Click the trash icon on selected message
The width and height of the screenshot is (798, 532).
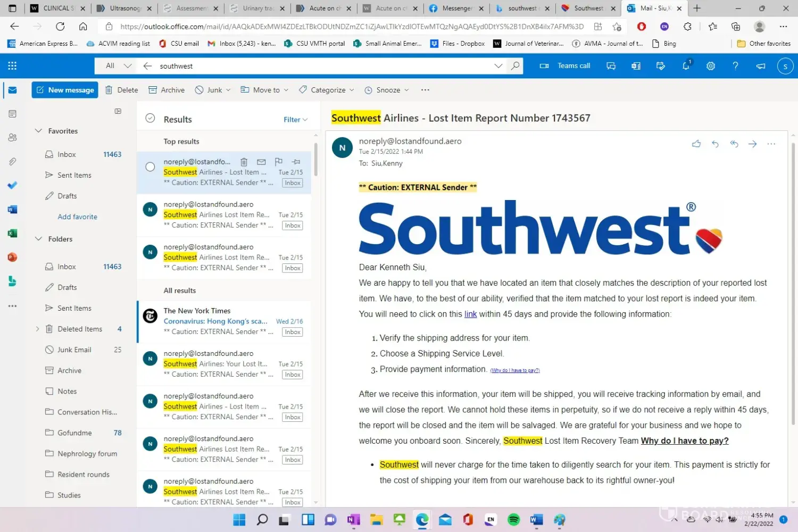(x=244, y=162)
